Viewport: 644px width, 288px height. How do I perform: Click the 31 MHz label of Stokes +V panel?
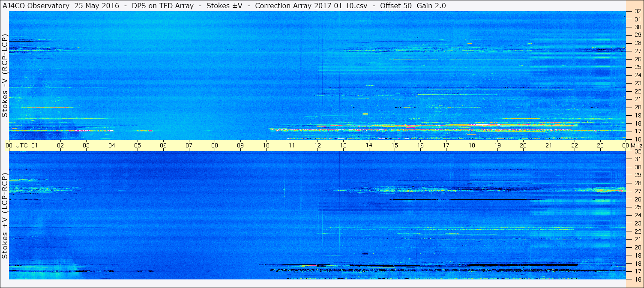coord(637,159)
